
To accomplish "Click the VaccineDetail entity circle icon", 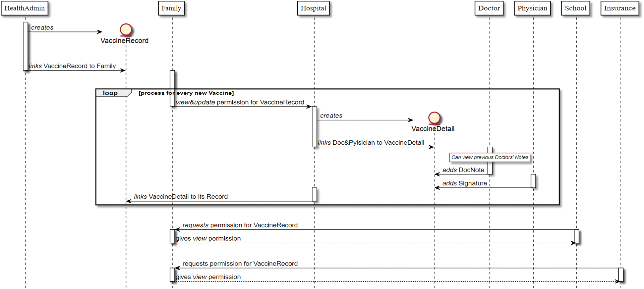I will pyautogui.click(x=434, y=118).
